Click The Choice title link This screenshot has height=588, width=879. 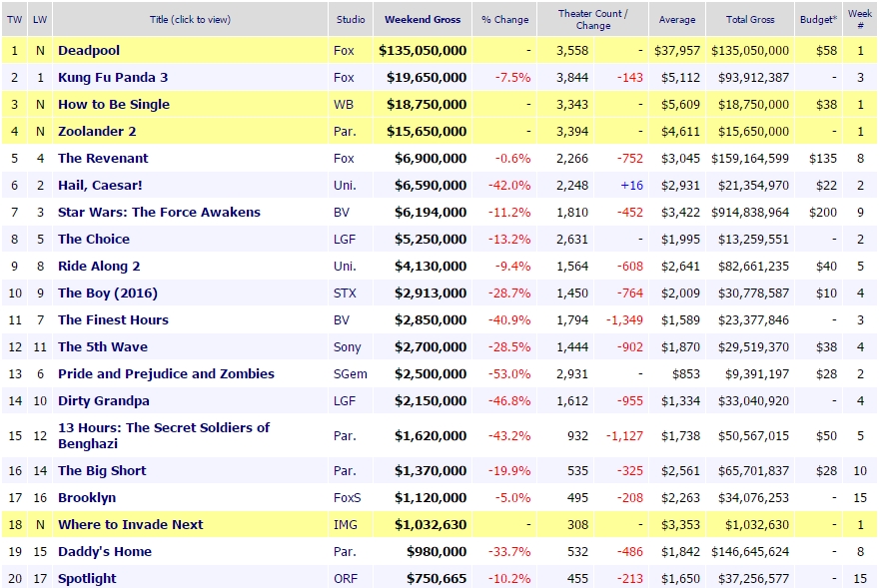[x=94, y=239]
